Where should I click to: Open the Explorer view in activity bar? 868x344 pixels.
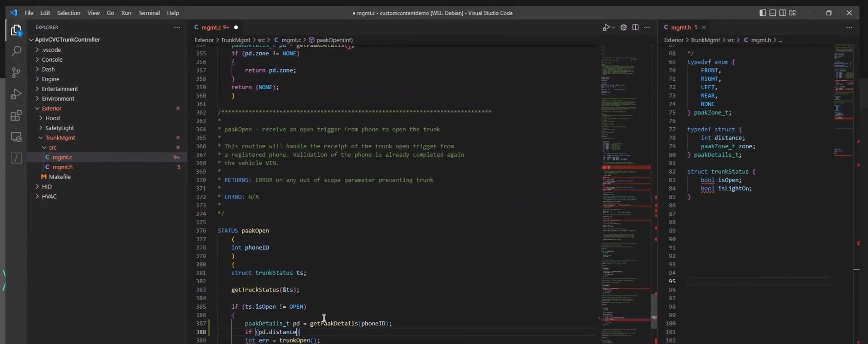pyautogui.click(x=16, y=30)
